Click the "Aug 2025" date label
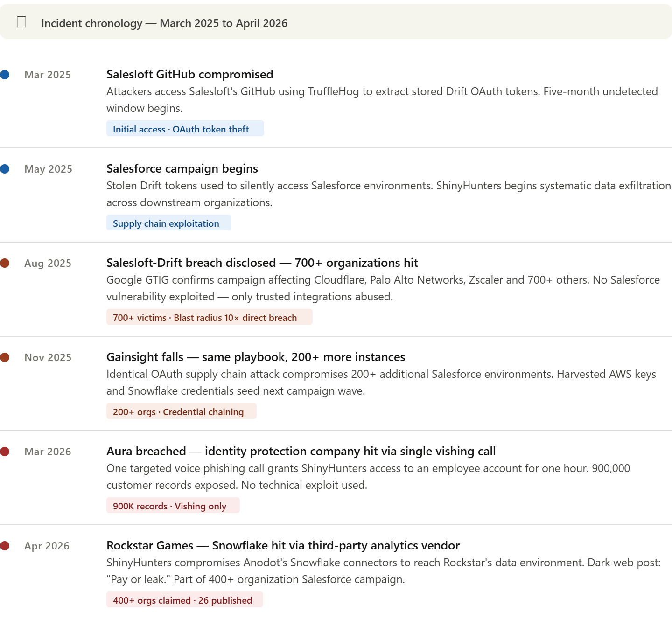The height and width of the screenshot is (626, 672). 48,264
